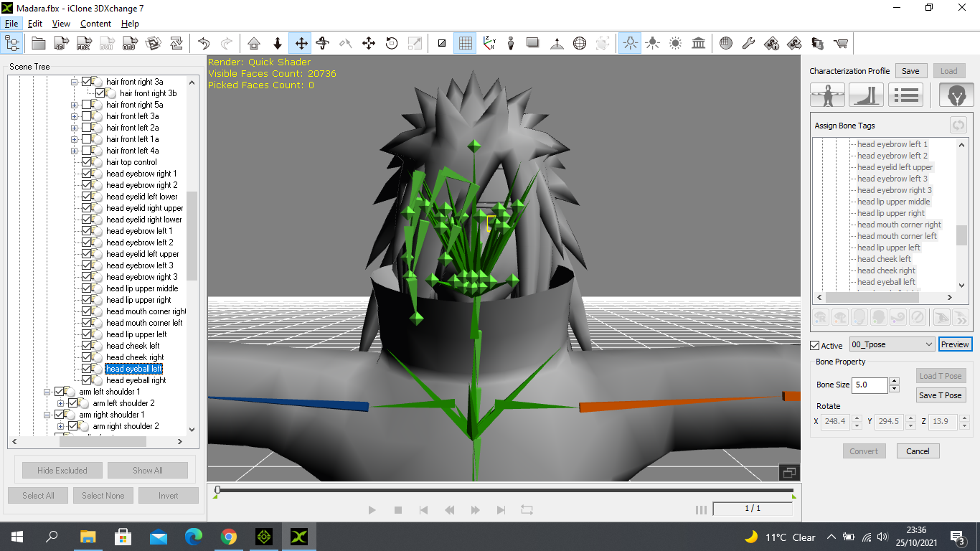The height and width of the screenshot is (551, 980).
Task: Export to iClone with the iC icon
Action: click(62, 44)
